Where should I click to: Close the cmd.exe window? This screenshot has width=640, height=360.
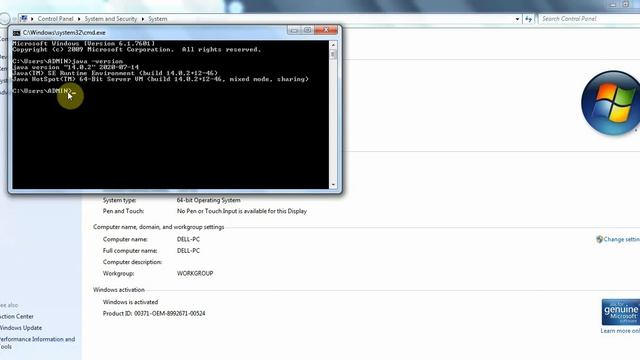(326, 30)
